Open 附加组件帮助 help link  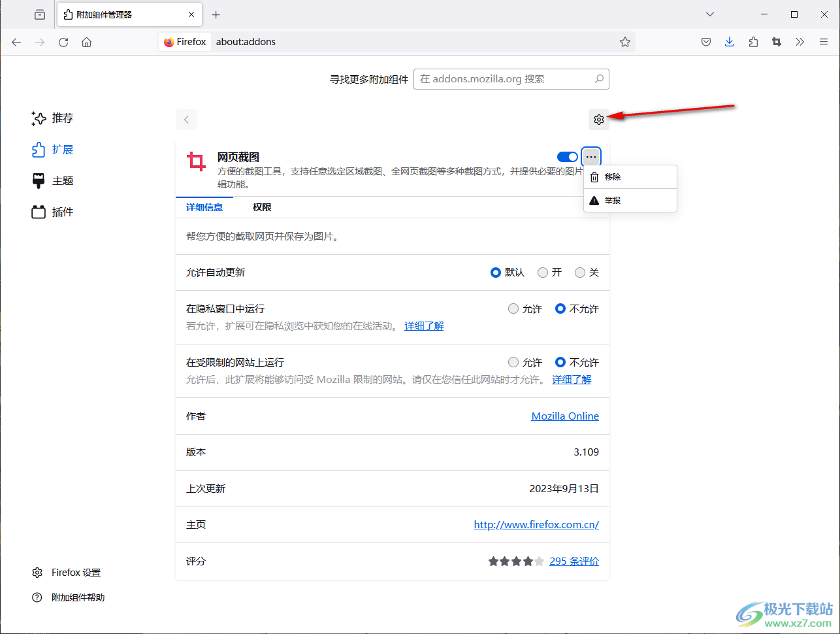click(x=68, y=597)
